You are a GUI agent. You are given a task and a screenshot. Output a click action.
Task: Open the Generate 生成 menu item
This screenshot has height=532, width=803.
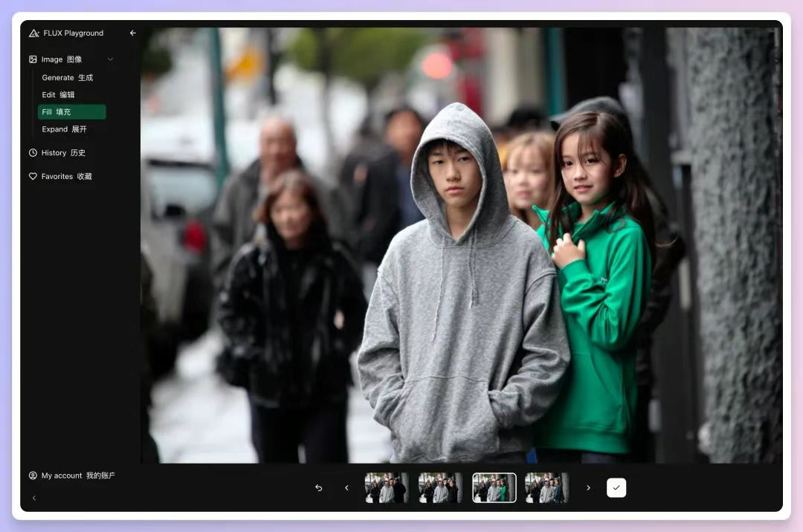point(68,78)
